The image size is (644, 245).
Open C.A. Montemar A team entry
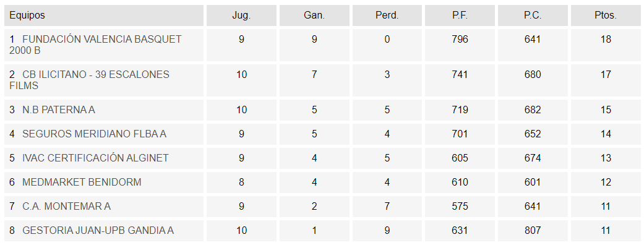66,207
